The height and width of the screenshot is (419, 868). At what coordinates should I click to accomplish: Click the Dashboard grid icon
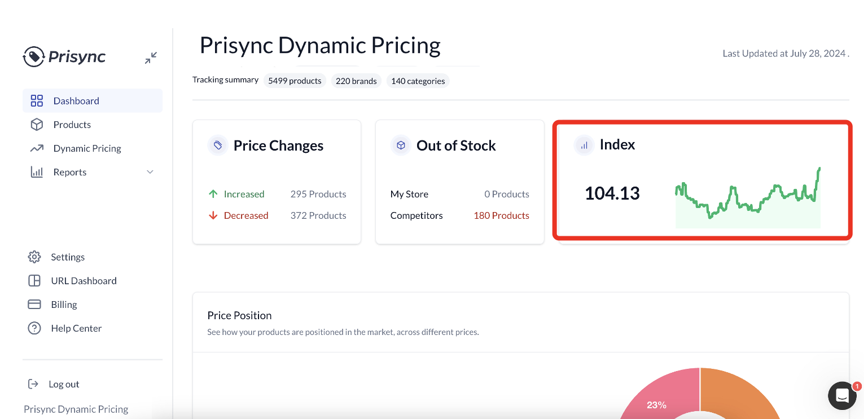click(x=37, y=101)
